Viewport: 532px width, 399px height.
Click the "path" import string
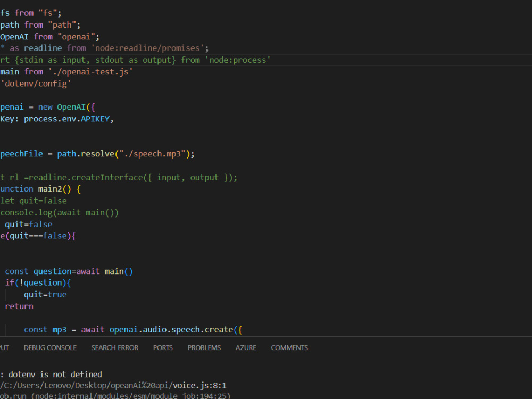(x=62, y=25)
